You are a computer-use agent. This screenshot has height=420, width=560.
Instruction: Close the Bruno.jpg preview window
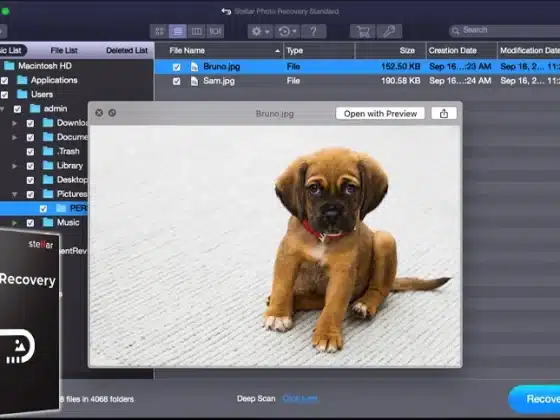[x=99, y=113]
